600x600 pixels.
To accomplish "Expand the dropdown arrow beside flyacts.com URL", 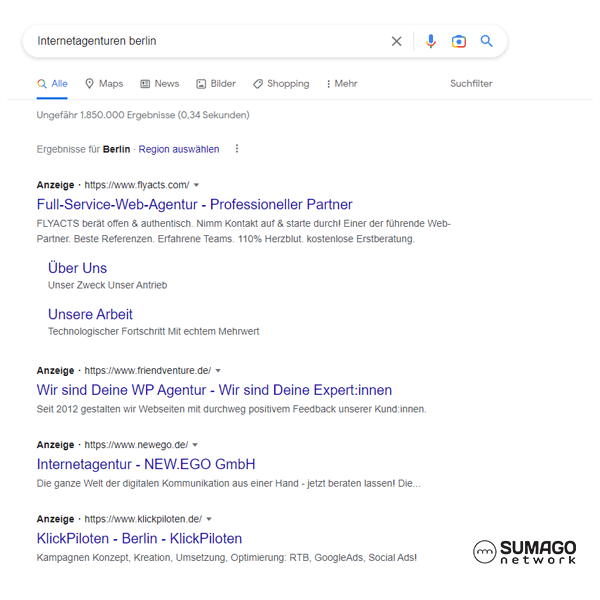I will (x=196, y=185).
